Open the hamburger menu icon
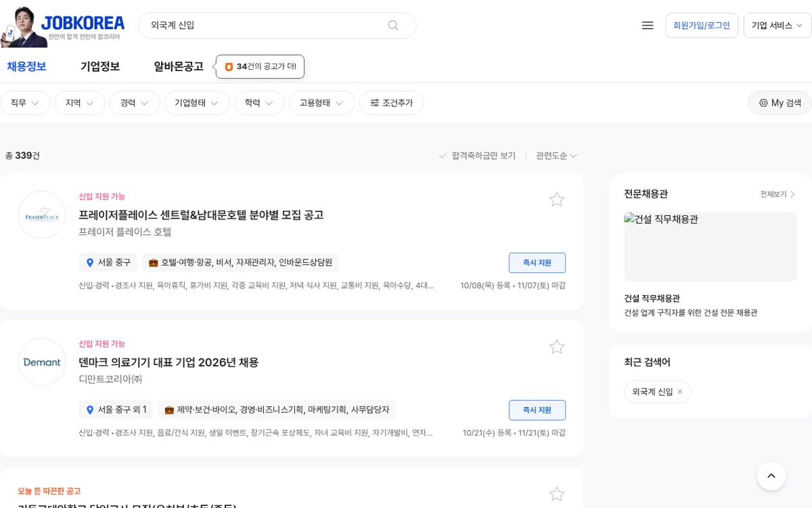Screen dimensions: 812x508 [648, 25]
